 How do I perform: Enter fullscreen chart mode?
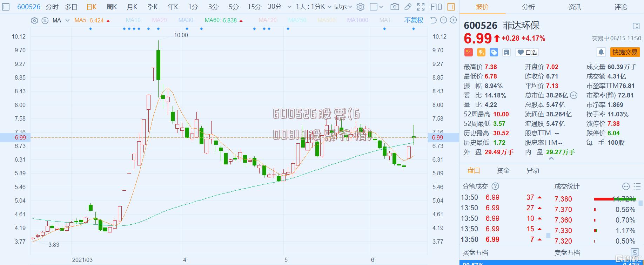421,7
